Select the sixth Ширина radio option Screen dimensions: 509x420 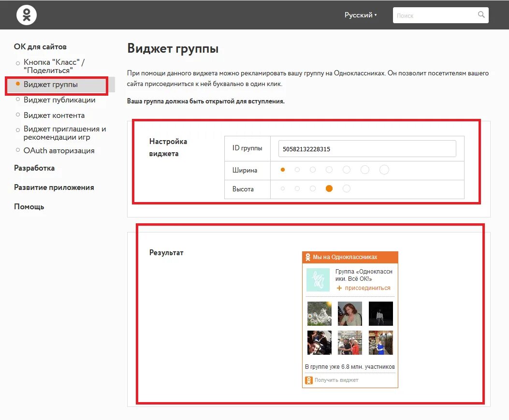[365, 170]
